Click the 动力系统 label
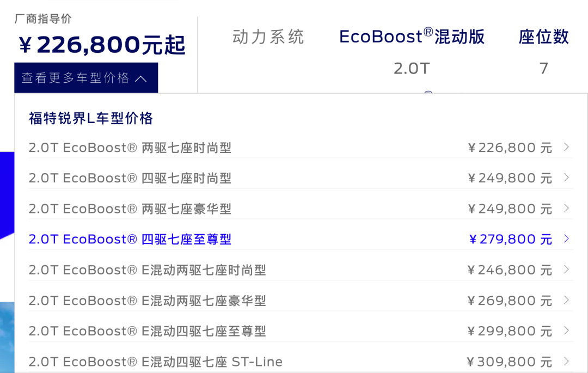Screen dimensions: 588x373 [268, 37]
